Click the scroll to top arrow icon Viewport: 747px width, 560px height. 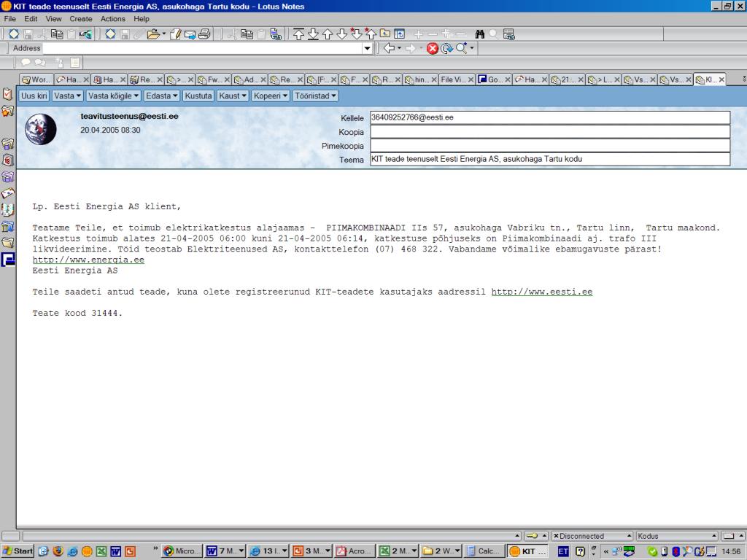(x=298, y=34)
